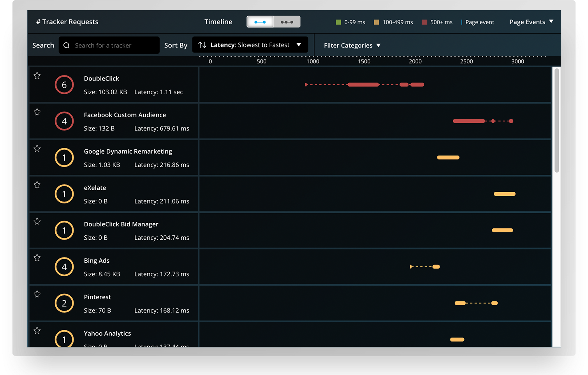The width and height of the screenshot is (588, 375).
Task: Switch timeline to connected-line view
Action: pos(260,22)
